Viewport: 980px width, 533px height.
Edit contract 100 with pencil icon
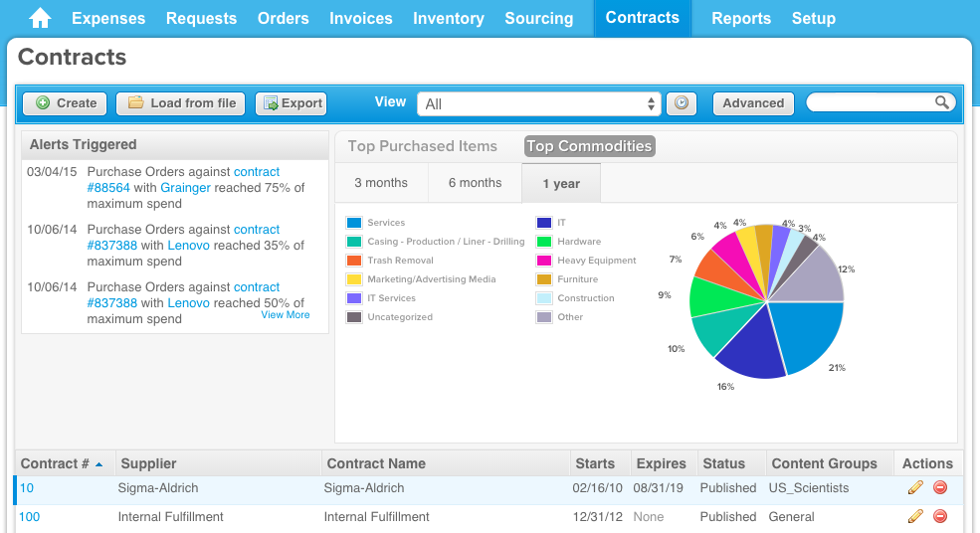click(915, 517)
